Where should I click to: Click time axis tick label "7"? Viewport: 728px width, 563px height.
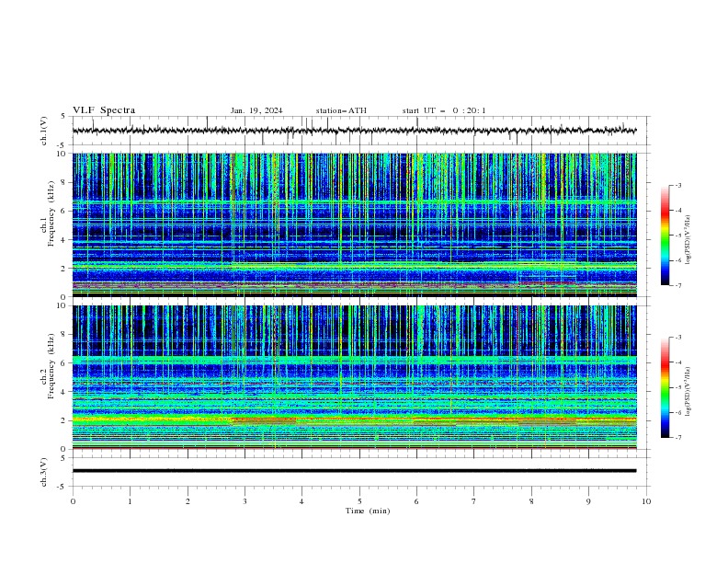474,501
